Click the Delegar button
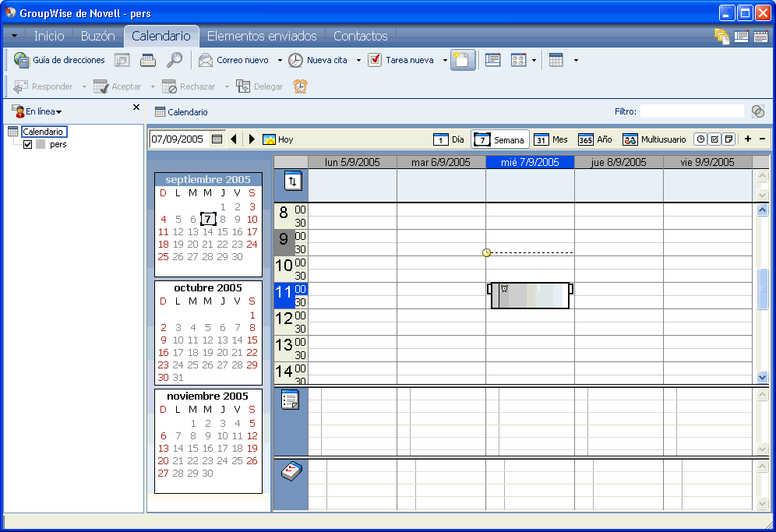 click(259, 86)
